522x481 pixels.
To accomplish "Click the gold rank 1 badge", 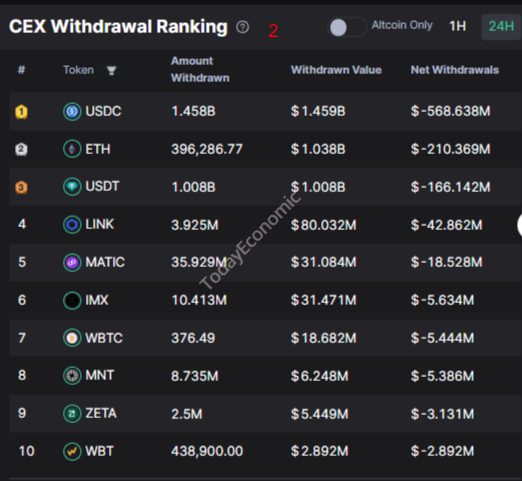I will [21, 112].
